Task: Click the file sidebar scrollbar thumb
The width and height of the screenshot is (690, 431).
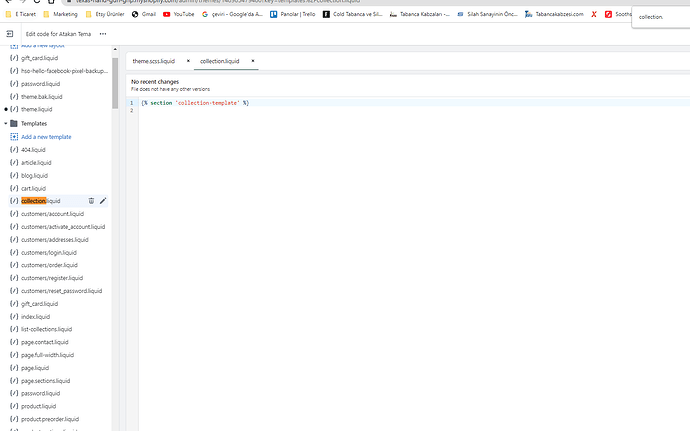Action: tap(115, 83)
